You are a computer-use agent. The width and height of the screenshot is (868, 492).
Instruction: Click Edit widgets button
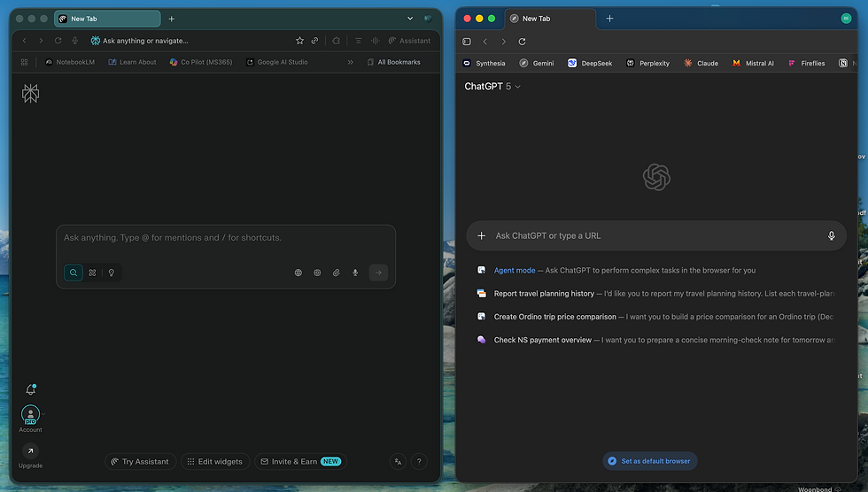pos(215,462)
